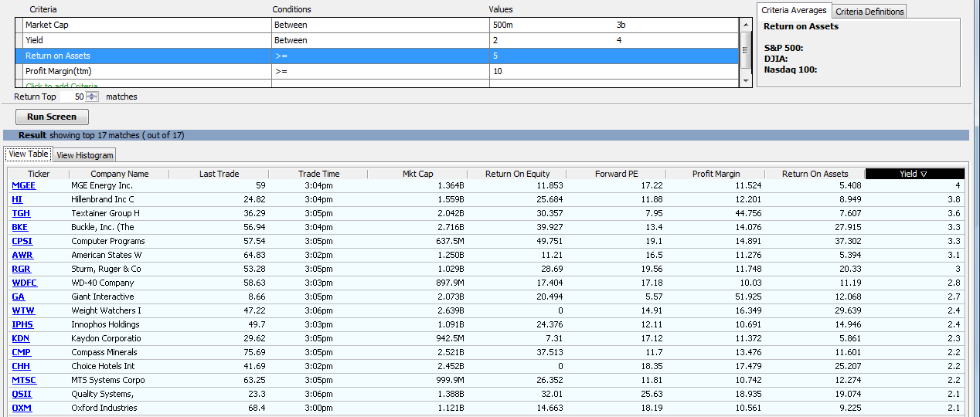Image resolution: width=980 pixels, height=417 pixels.
Task: Click the Criteria column header
Action: click(x=43, y=9)
